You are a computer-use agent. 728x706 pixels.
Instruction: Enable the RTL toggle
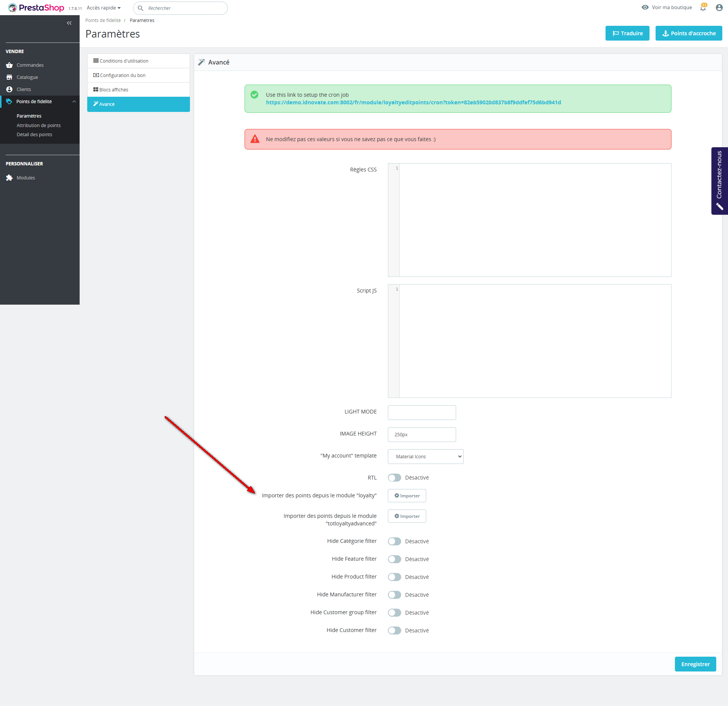pyautogui.click(x=394, y=478)
